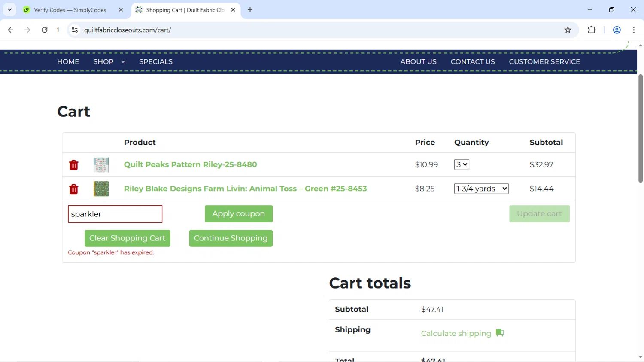Open the tab search dropdown arrow
This screenshot has height=362, width=644.
[9, 10]
